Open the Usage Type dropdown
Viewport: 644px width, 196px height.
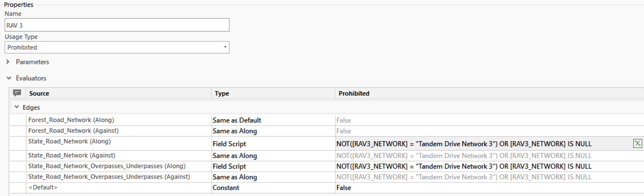[x=117, y=47]
